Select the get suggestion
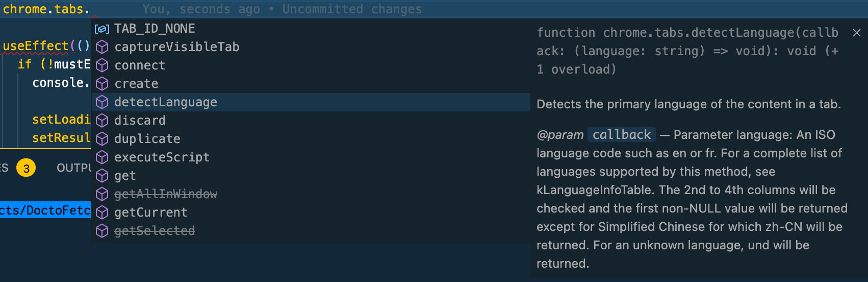 [x=125, y=176]
